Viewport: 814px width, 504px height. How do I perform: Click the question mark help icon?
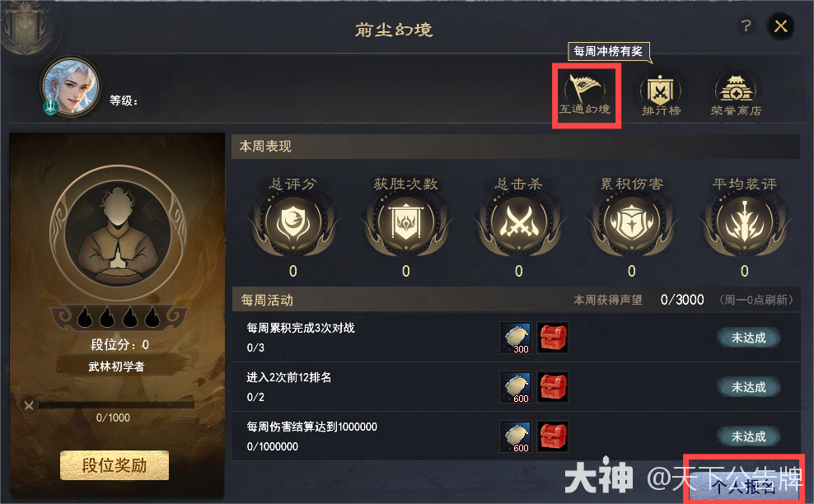tap(746, 26)
